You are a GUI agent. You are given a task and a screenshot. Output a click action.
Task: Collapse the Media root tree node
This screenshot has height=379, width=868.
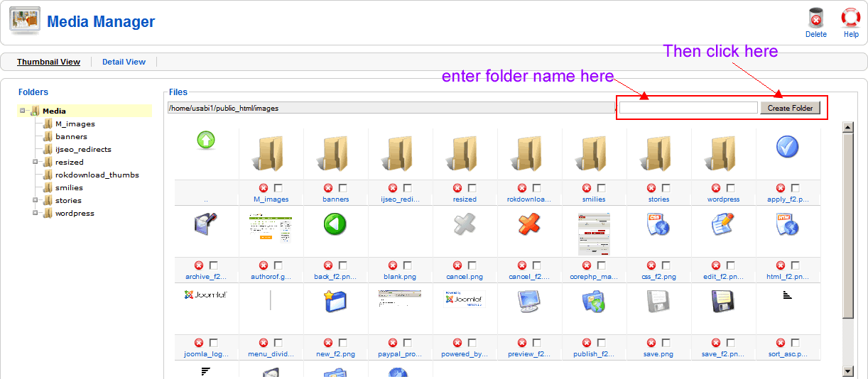(23, 111)
